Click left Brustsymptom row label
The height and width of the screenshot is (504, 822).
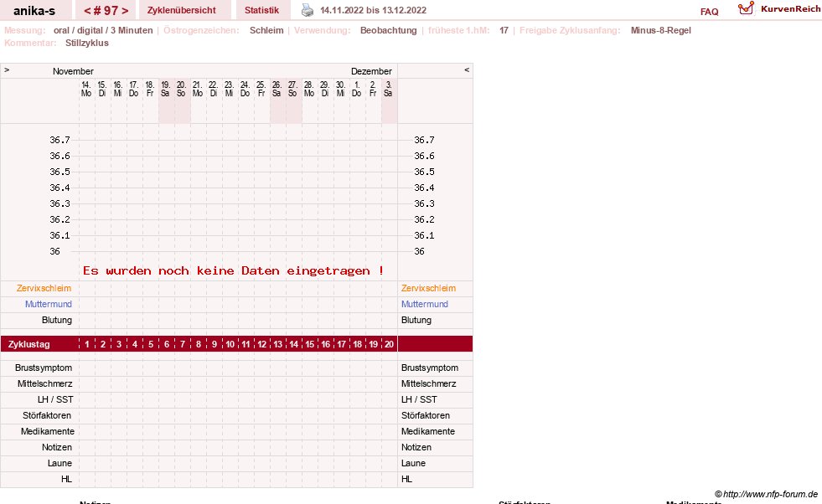(x=44, y=368)
